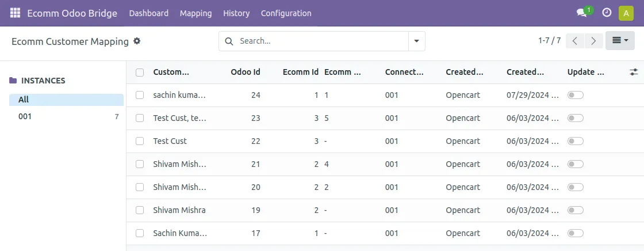This screenshot has width=644, height=251.
Task: Open the discuss messages chat icon
Action: 582,13
